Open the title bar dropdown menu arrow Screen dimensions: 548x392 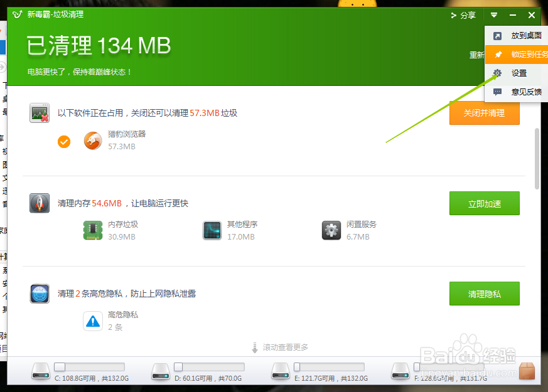pyautogui.click(x=494, y=15)
